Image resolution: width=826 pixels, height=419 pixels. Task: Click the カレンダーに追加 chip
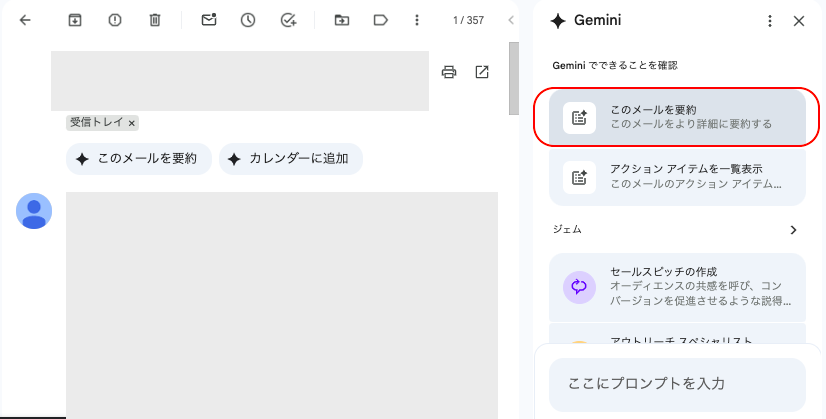(291, 159)
